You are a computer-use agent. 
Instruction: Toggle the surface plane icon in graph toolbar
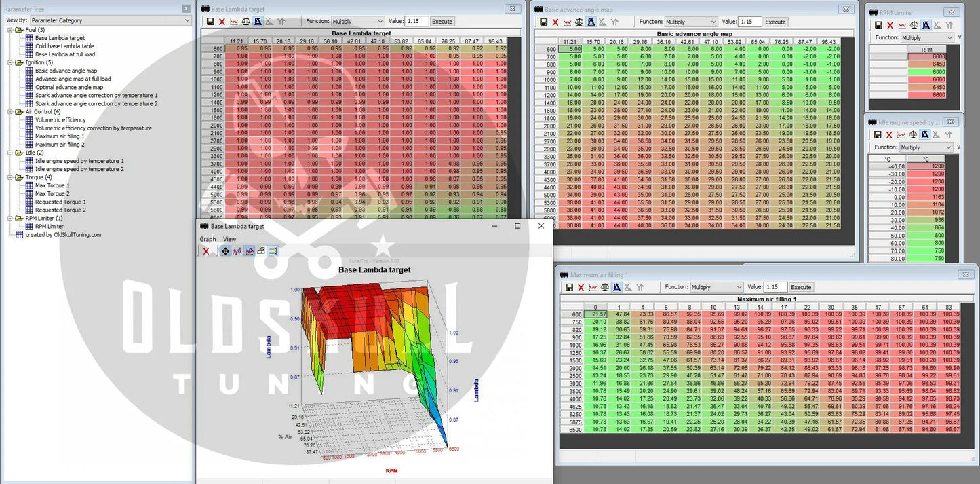(x=261, y=251)
